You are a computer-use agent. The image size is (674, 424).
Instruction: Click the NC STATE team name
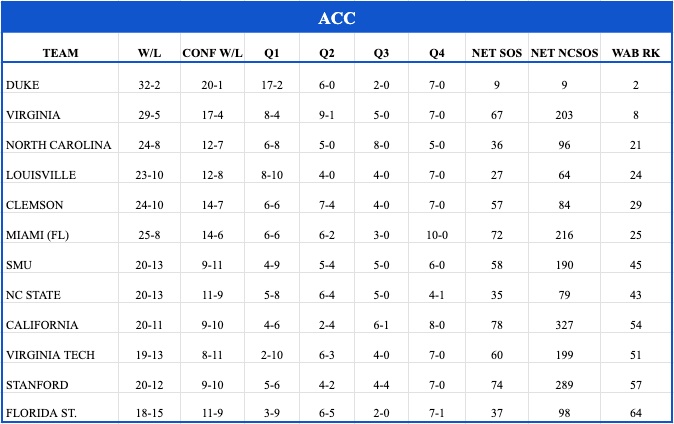(x=34, y=295)
